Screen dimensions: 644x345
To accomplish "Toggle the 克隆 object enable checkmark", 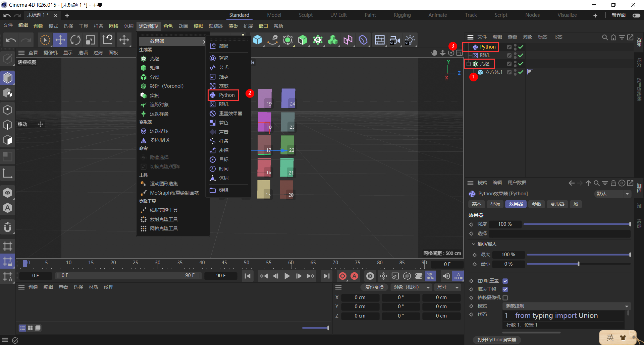I will (x=521, y=64).
